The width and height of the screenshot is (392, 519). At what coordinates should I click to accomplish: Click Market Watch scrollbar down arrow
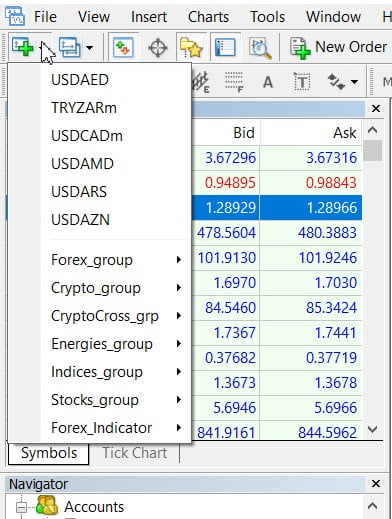click(372, 429)
